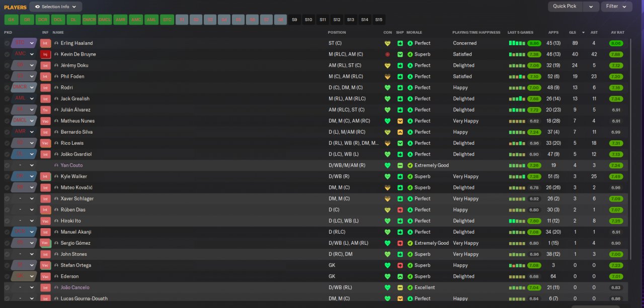Screen dimensions: 644x308
Task: Click Kevin De Bruyne's red condition icon
Action: tap(387, 54)
